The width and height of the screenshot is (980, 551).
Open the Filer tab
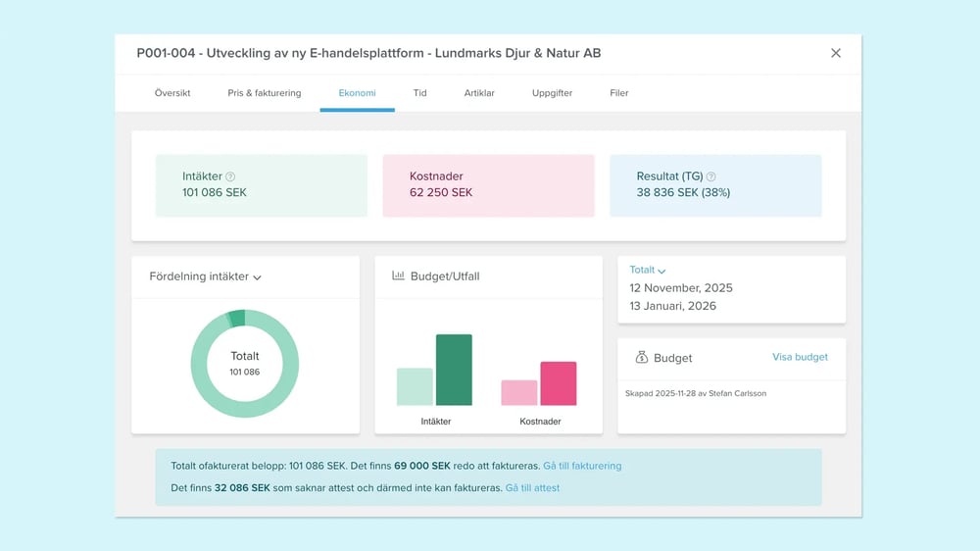click(619, 93)
